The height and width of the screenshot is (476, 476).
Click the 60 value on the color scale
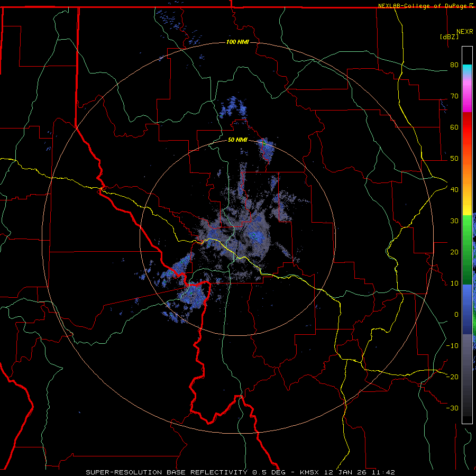click(x=454, y=127)
